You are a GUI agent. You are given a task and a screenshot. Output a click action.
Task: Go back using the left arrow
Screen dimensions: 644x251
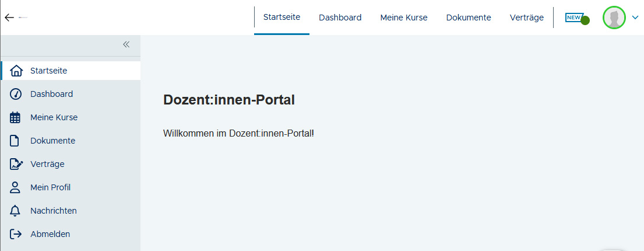(x=9, y=18)
